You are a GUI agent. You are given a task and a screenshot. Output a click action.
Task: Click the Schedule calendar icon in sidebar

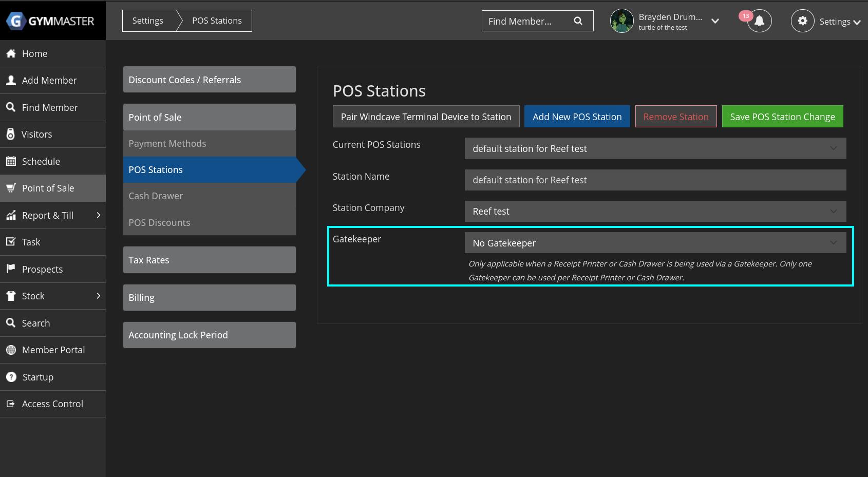click(x=11, y=161)
